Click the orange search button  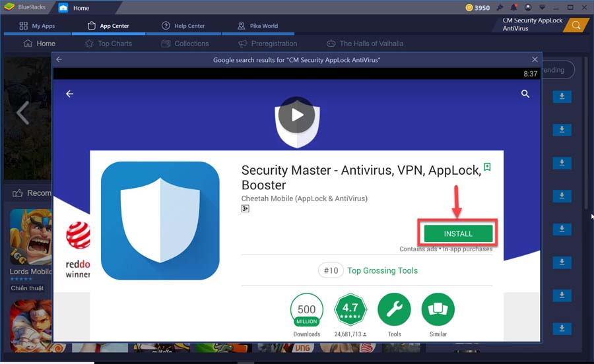coord(576,25)
